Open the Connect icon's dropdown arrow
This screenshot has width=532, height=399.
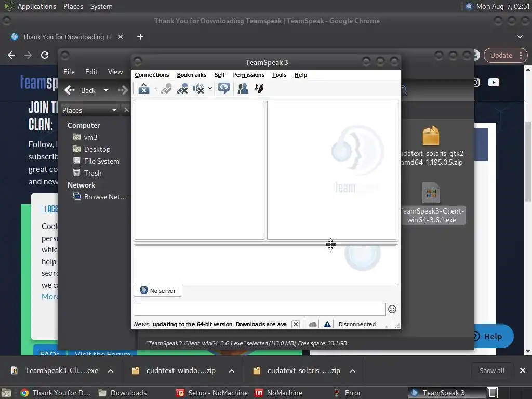[x=155, y=88]
